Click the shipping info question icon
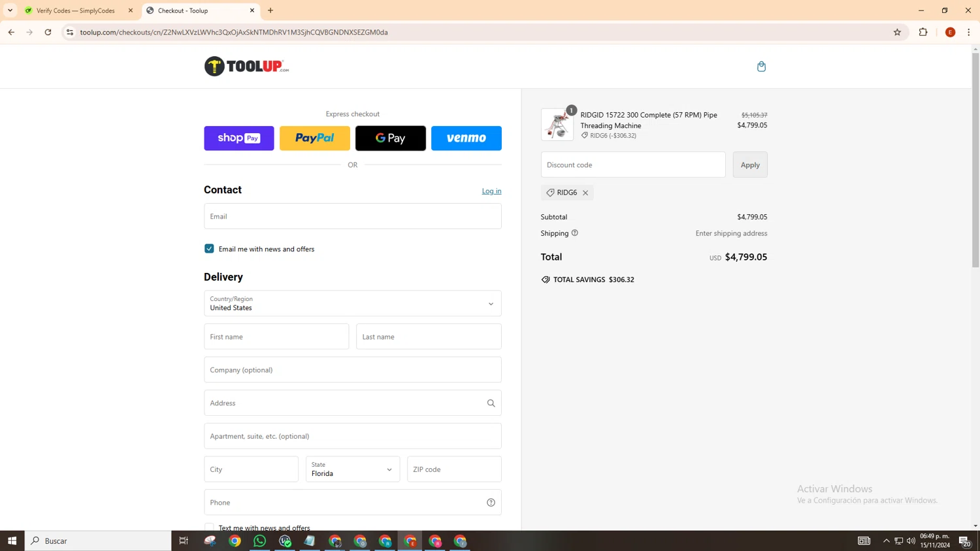The height and width of the screenshot is (551, 980). 575,233
